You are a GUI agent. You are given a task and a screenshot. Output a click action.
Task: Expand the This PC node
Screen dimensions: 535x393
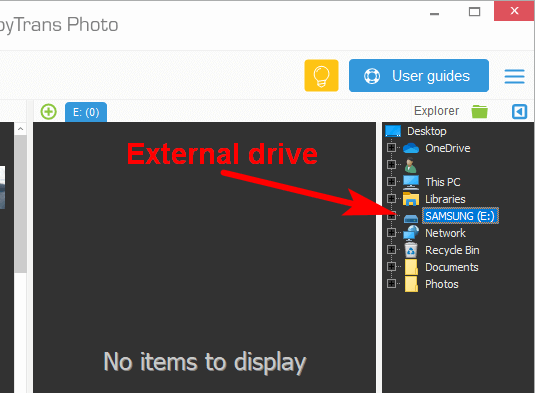(x=391, y=181)
